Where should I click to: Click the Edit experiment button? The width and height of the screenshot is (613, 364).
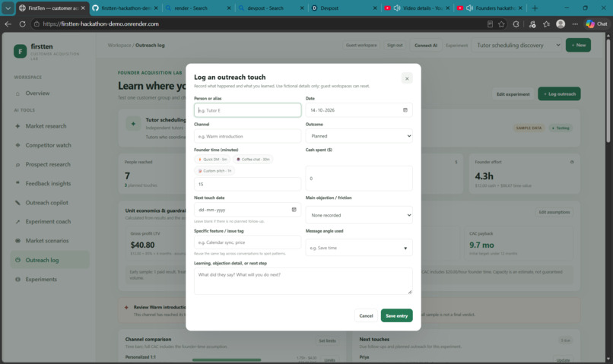[x=513, y=94]
